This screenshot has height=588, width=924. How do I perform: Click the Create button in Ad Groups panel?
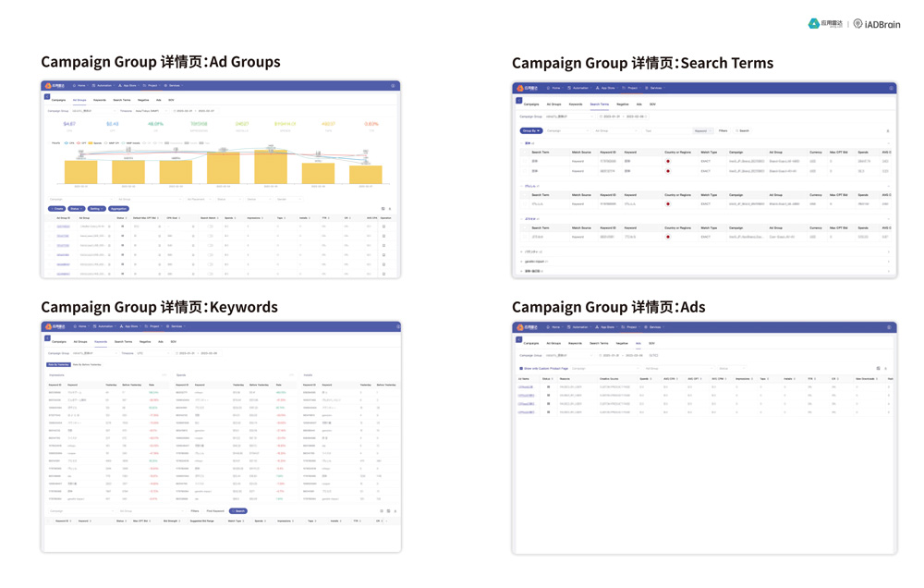point(56,209)
